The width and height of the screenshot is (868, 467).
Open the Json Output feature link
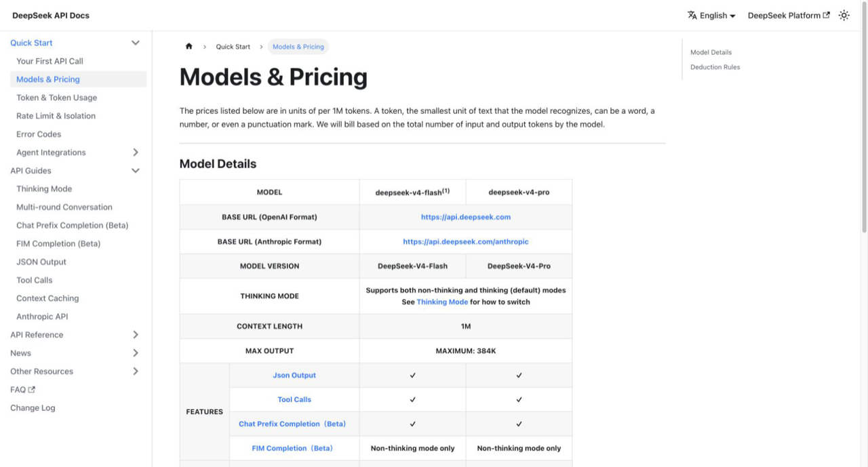coord(294,375)
